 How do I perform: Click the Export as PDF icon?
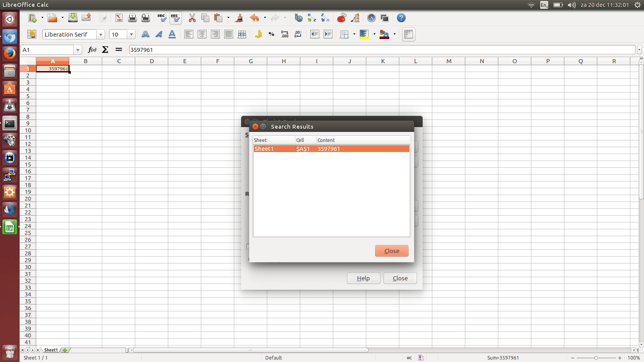coord(119,18)
